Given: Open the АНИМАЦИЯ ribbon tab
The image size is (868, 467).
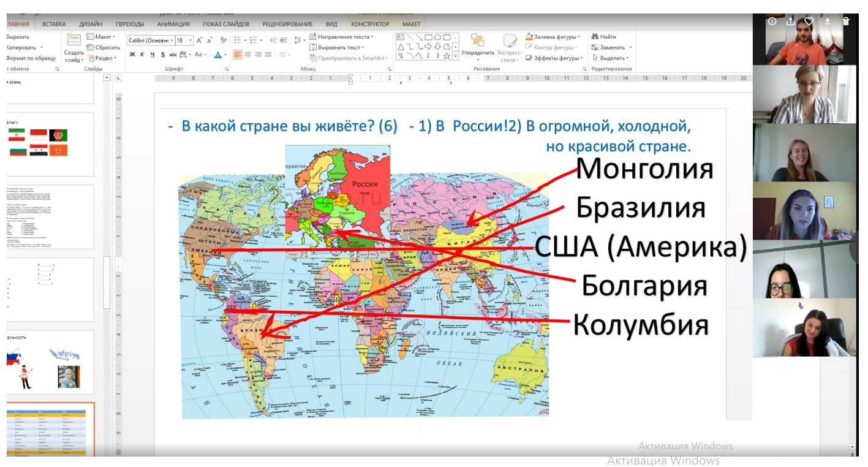Looking at the screenshot, I should pos(173,24).
